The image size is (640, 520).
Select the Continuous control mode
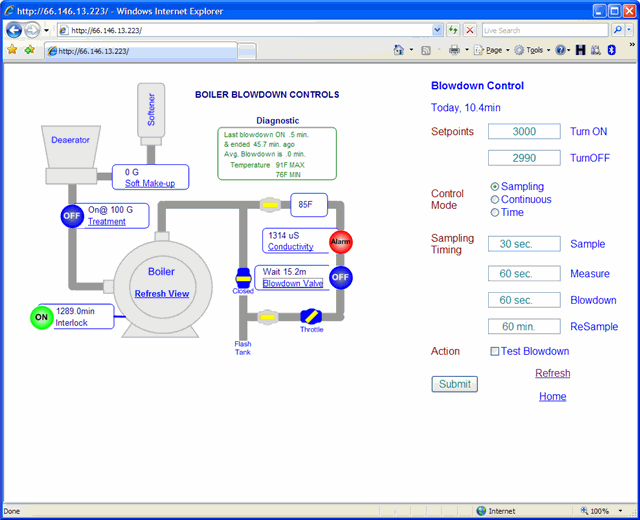[495, 200]
